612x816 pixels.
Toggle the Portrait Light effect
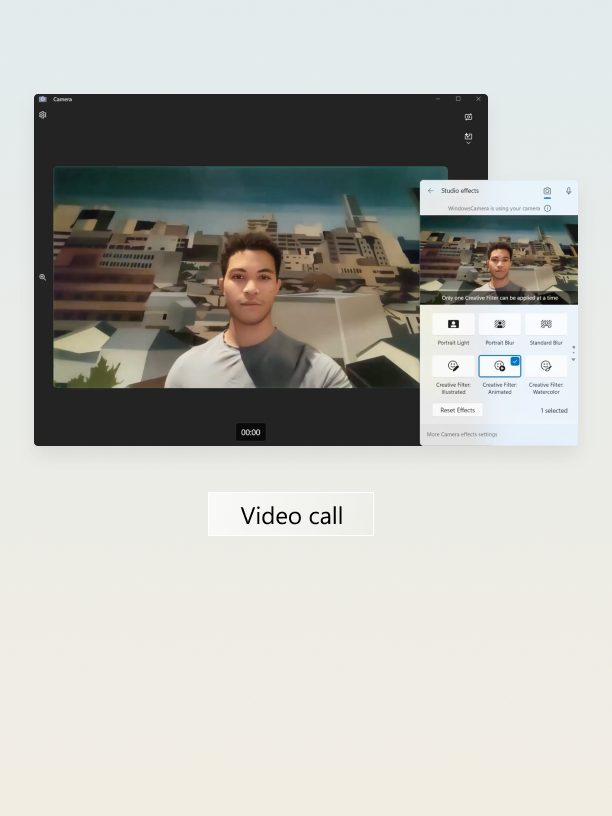[x=453, y=324]
